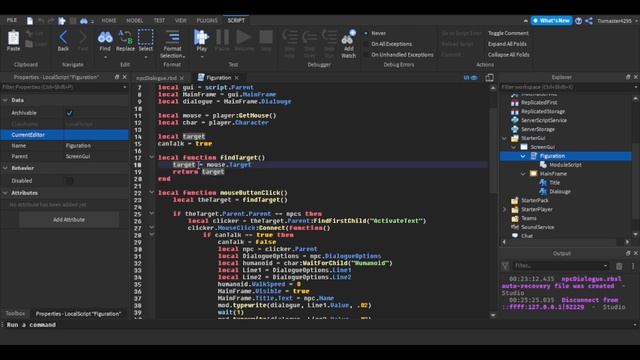Click Collapse All Folds action

[x=509, y=54]
